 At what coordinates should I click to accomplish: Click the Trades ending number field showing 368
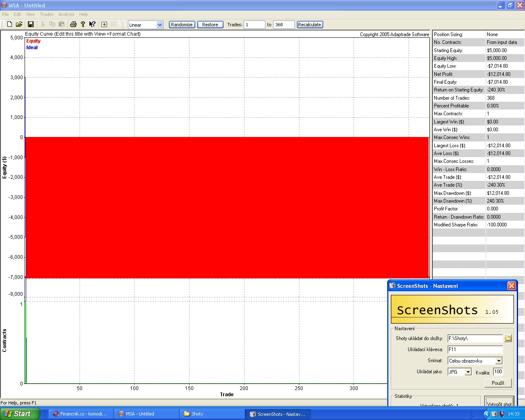point(284,25)
